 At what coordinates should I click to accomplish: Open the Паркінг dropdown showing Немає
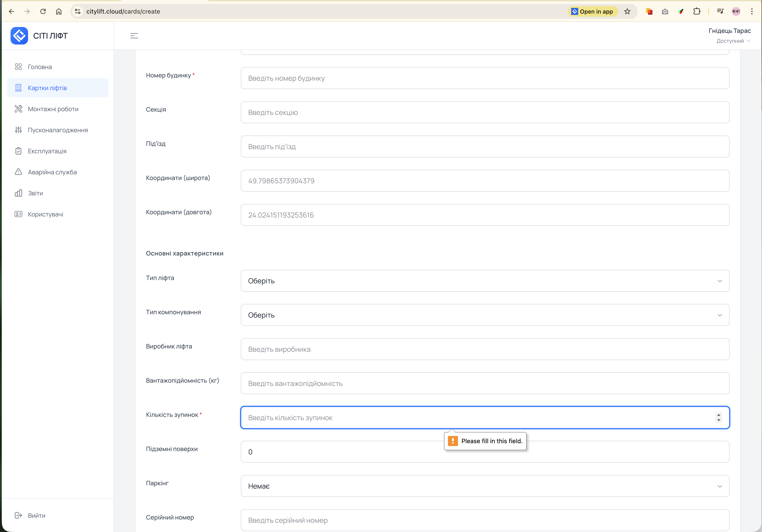click(485, 486)
